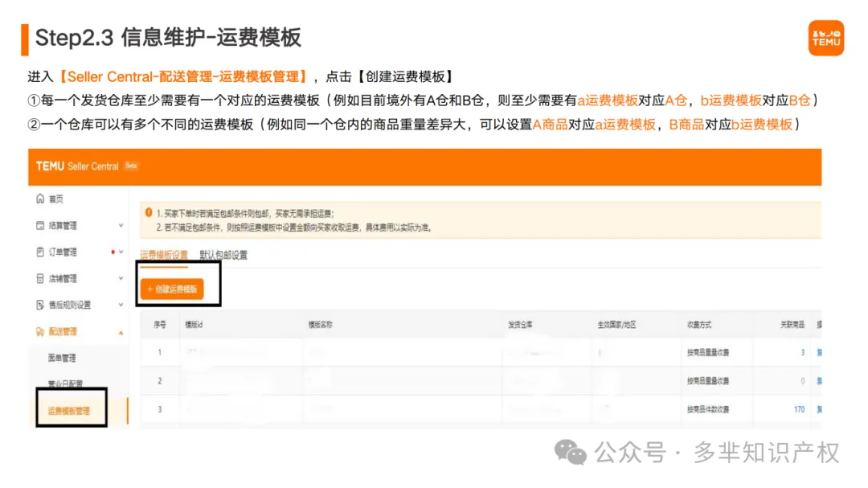Screen dimensions: 868x488
Task: Click the blue action link in row 1
Action: (x=819, y=352)
